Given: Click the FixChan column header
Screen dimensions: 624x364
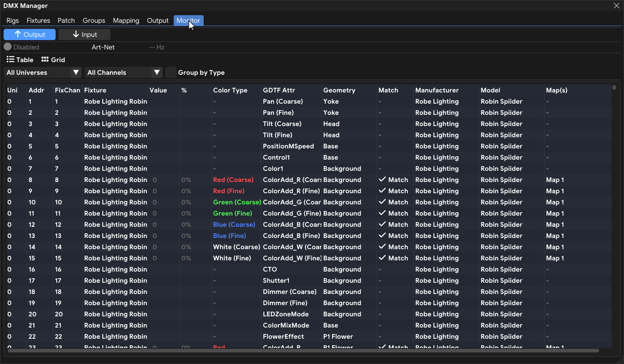Looking at the screenshot, I should [x=68, y=90].
